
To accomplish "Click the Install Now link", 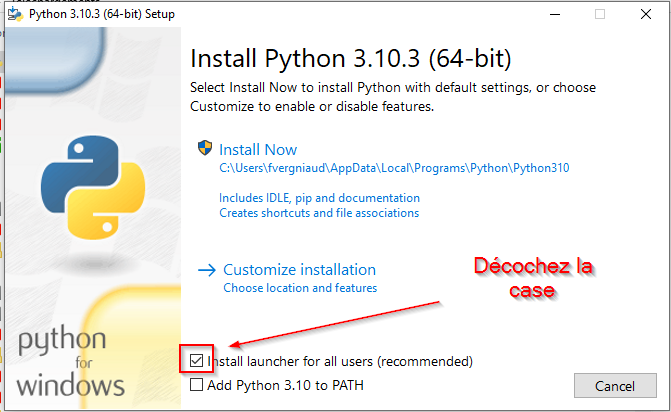I will [258, 149].
